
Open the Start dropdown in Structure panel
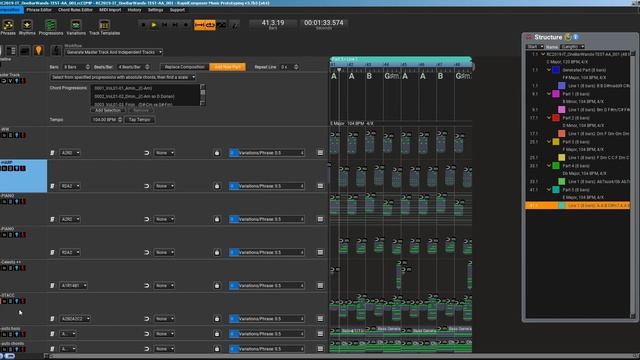click(535, 47)
